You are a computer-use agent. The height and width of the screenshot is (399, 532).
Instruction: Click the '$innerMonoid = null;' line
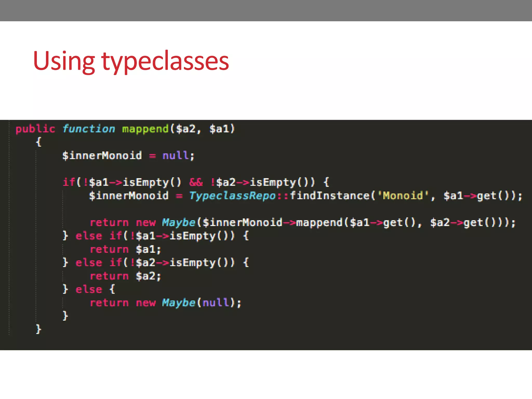[128, 156]
